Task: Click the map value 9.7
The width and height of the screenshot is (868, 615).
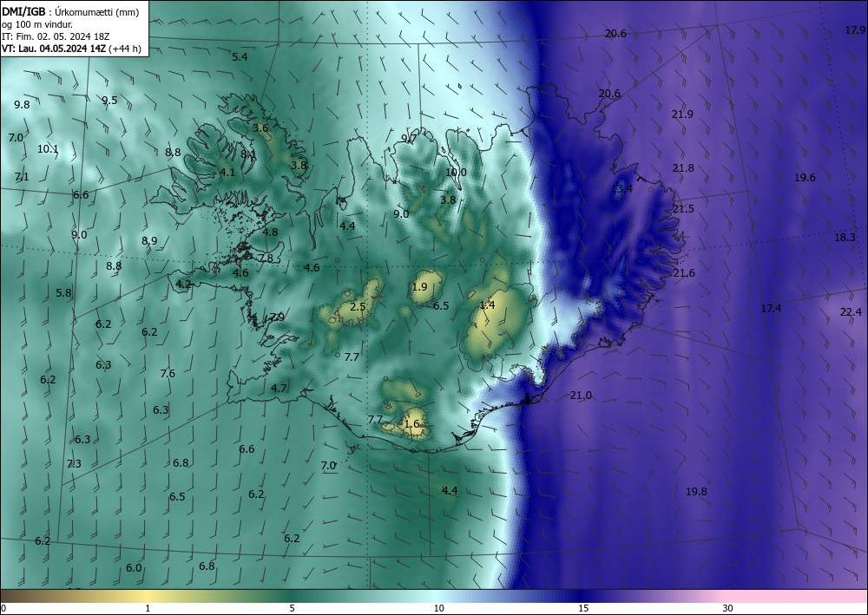Action: pos(409,139)
